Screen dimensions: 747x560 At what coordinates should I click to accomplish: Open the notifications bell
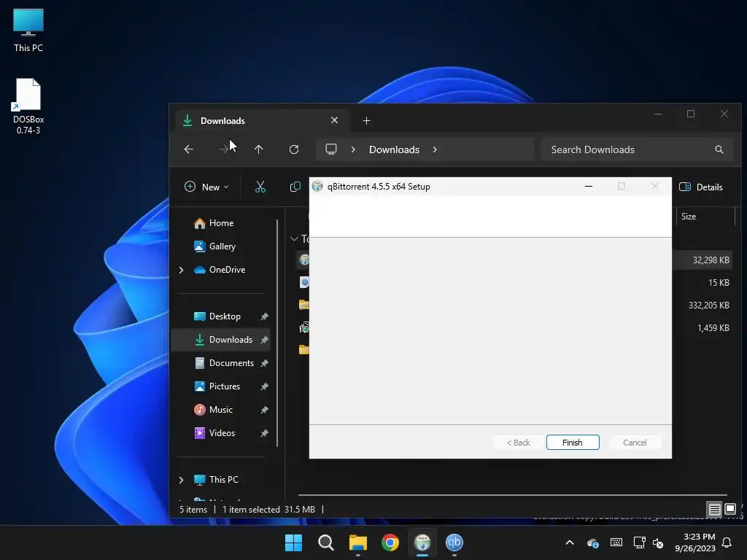pos(727,542)
